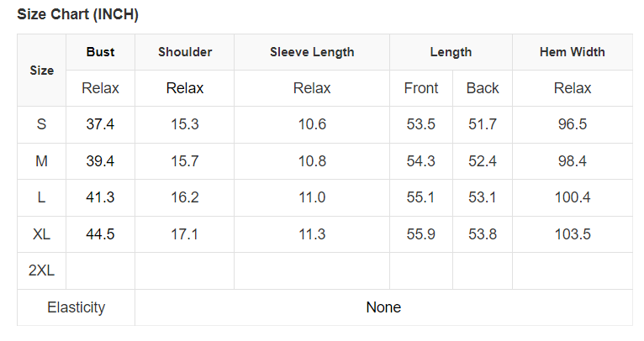The width and height of the screenshot is (644, 341).
Task: Select the 17.1 shoulder measurement cell
Action: click(185, 234)
